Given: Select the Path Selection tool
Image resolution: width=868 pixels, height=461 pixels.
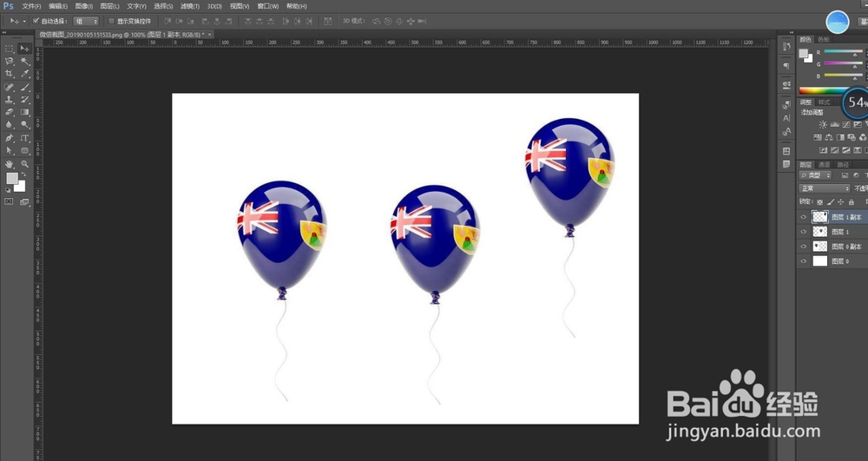Looking at the screenshot, I should point(9,150).
